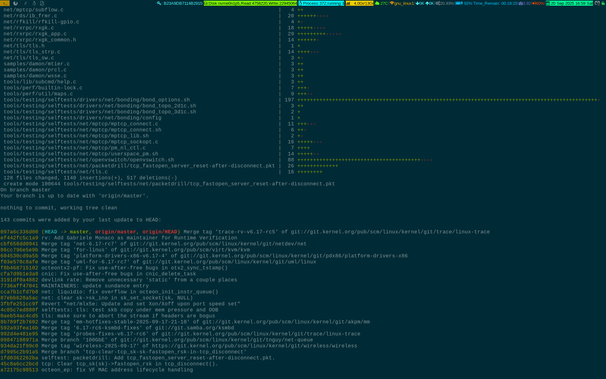The height and width of the screenshot is (379, 606).
Task: Click the round power-like workspace icon in top bar
Action: [x=15, y=3]
